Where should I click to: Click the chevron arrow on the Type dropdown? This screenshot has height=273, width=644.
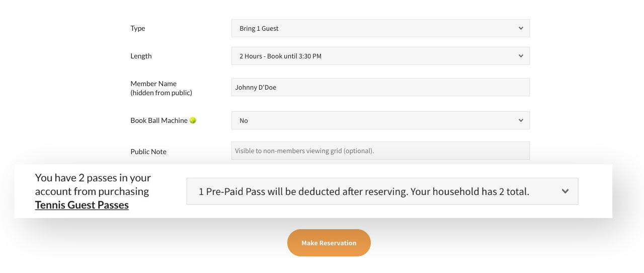click(521, 28)
